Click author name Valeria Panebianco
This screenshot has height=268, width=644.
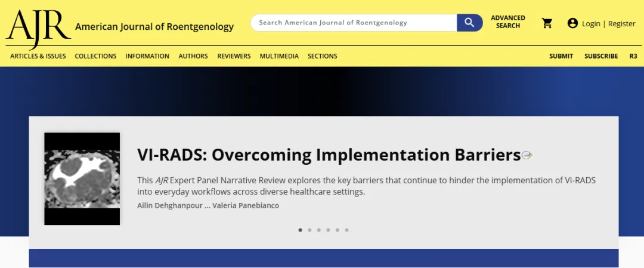tap(246, 205)
